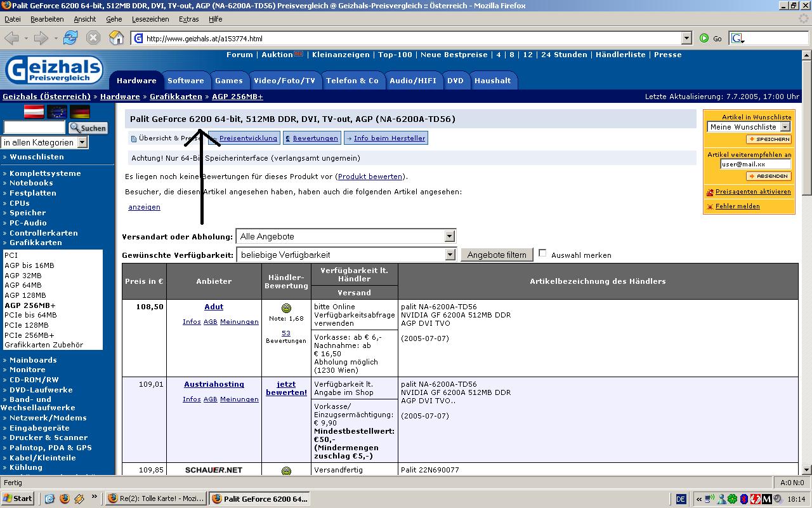The image size is (812, 508).
Task: Open the URL bar history dropdown arrow
Action: (x=686, y=38)
